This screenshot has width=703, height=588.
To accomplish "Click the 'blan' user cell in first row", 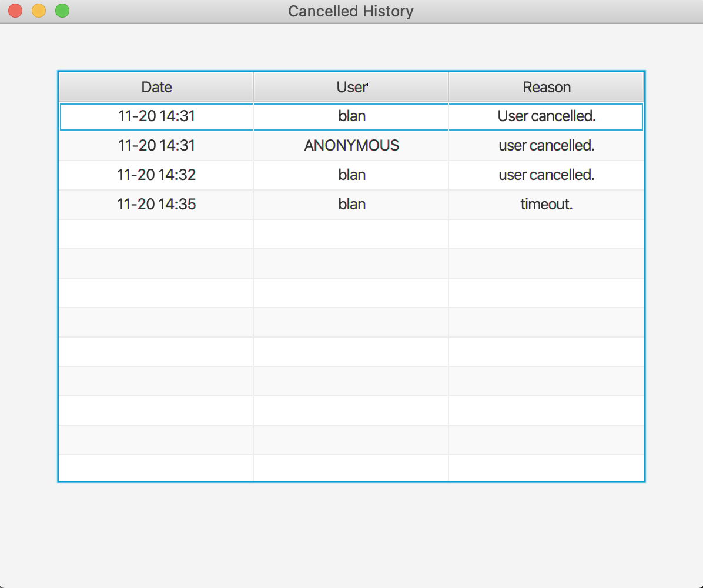I will pyautogui.click(x=351, y=116).
